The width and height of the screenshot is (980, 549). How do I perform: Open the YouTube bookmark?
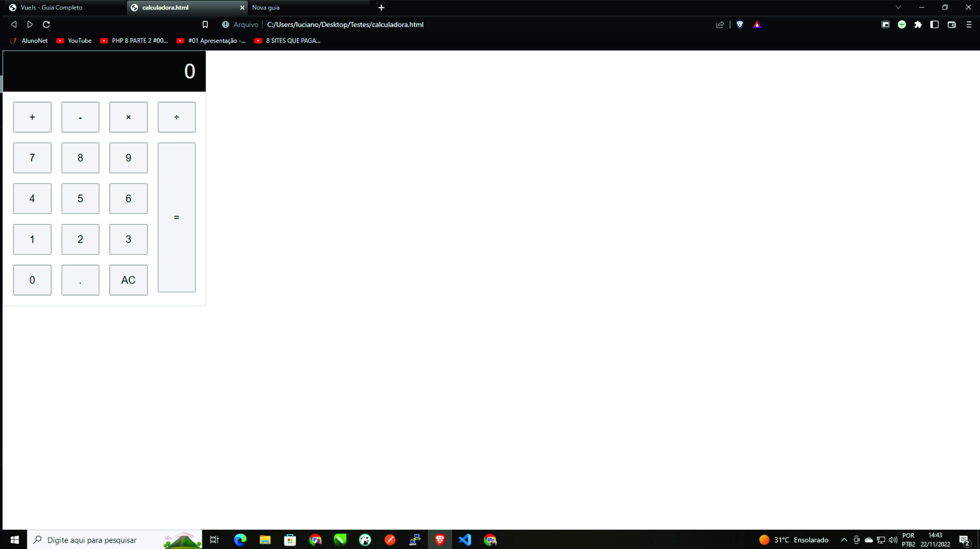[74, 41]
